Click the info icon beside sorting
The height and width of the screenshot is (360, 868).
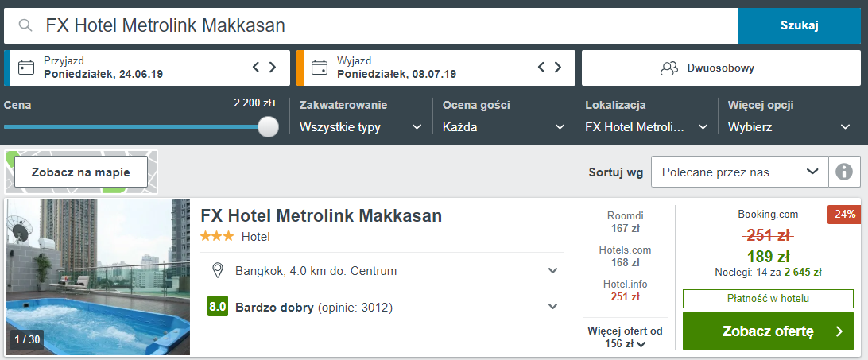tap(844, 172)
